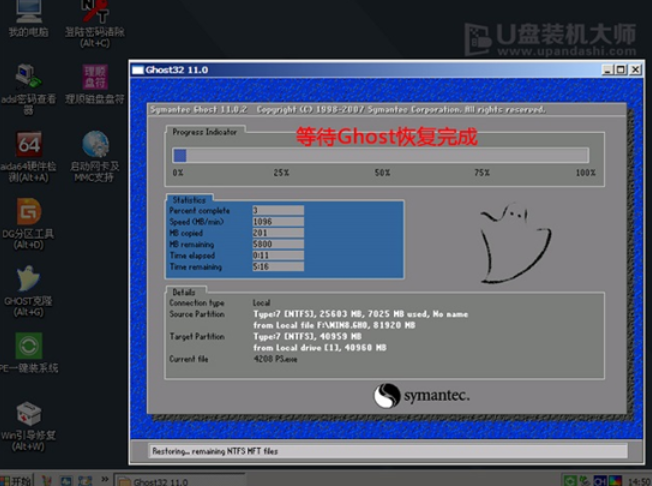The image size is (652, 486).
Task: Click the Ghost progress indicator bar
Action: click(x=380, y=155)
